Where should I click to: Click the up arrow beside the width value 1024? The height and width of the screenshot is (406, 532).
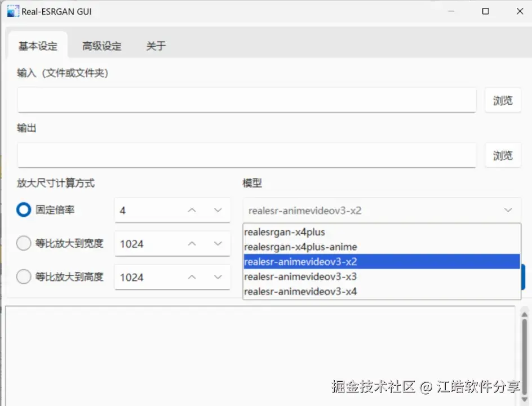(192, 243)
